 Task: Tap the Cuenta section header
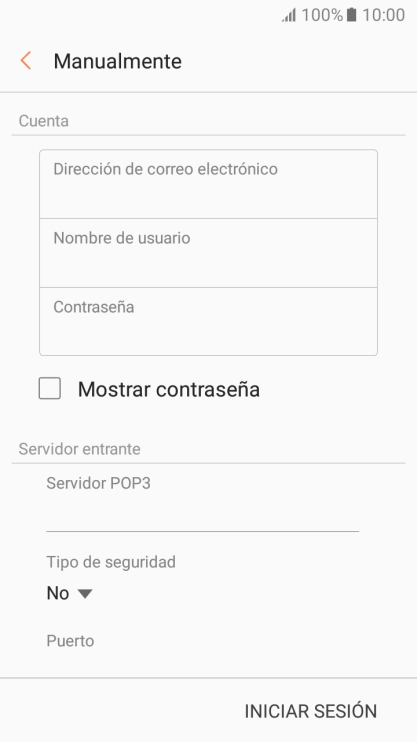click(44, 121)
